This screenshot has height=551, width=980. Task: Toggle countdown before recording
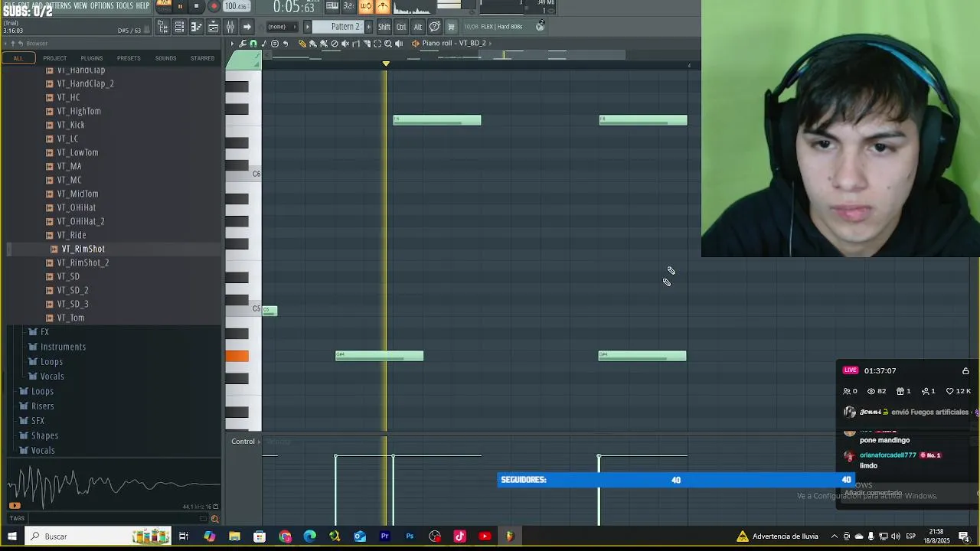point(349,6)
